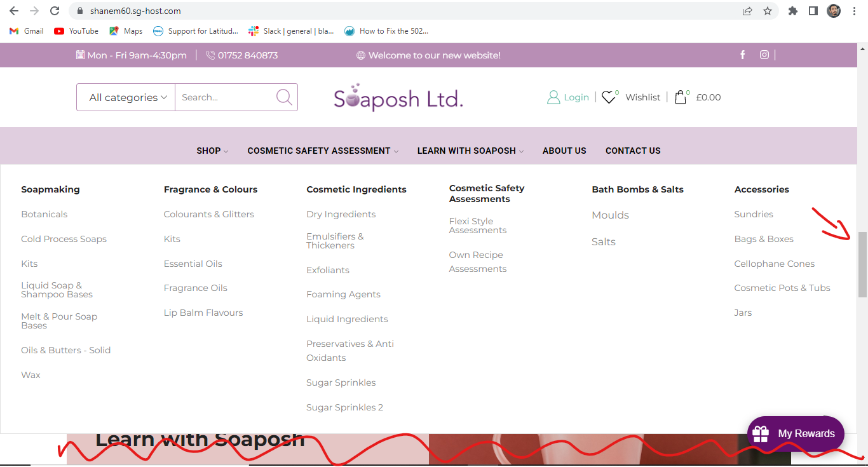868x467 pixels.
Task: Open Lip Balm Flavours link
Action: pos(203,313)
